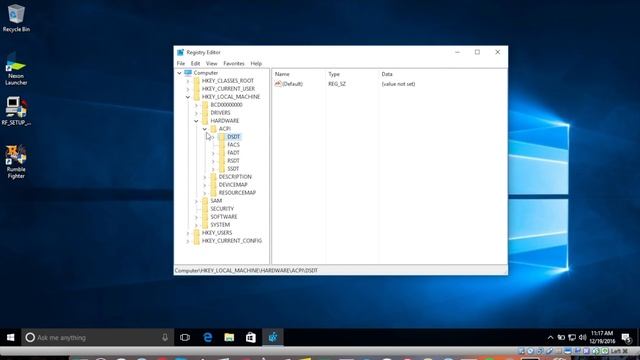Select the HKEY_USERS tree label

pos(217,233)
